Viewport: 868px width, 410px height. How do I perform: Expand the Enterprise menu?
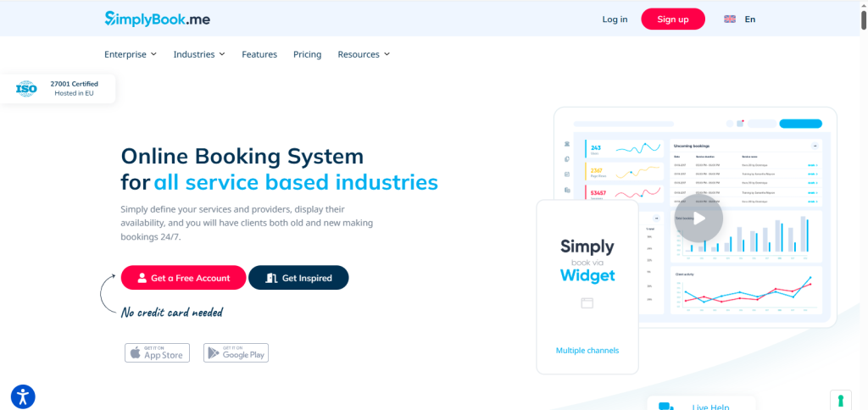pos(130,54)
